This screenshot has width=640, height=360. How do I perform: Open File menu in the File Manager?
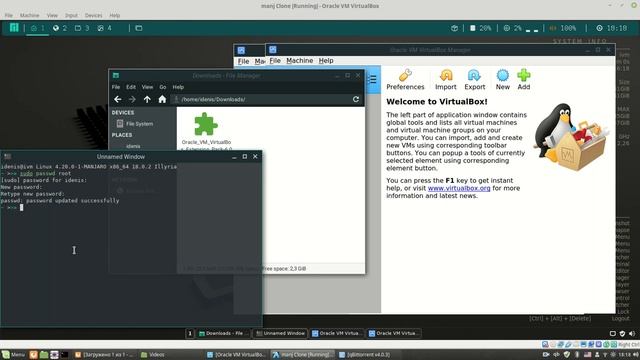point(116,87)
